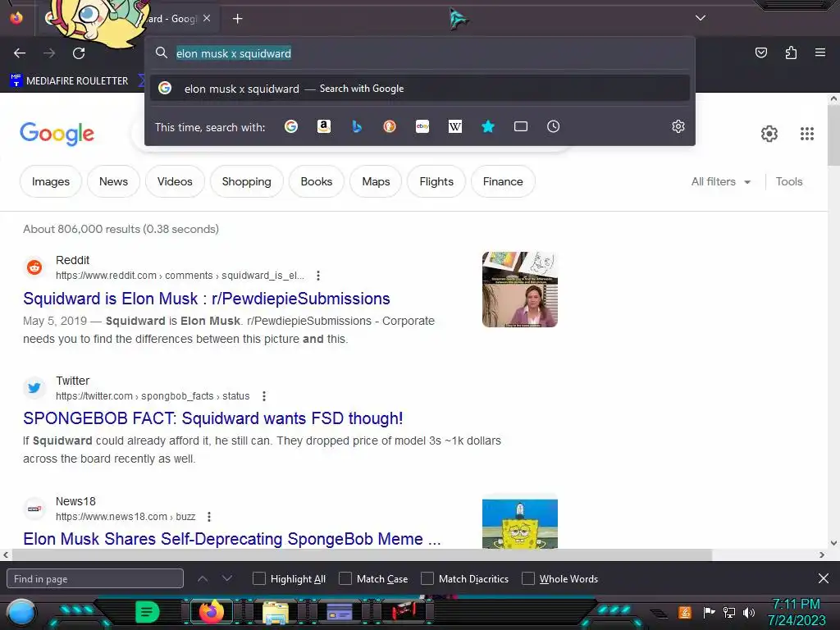Enable Whole Words checkbox
The width and height of the screenshot is (840, 630).
click(x=528, y=578)
